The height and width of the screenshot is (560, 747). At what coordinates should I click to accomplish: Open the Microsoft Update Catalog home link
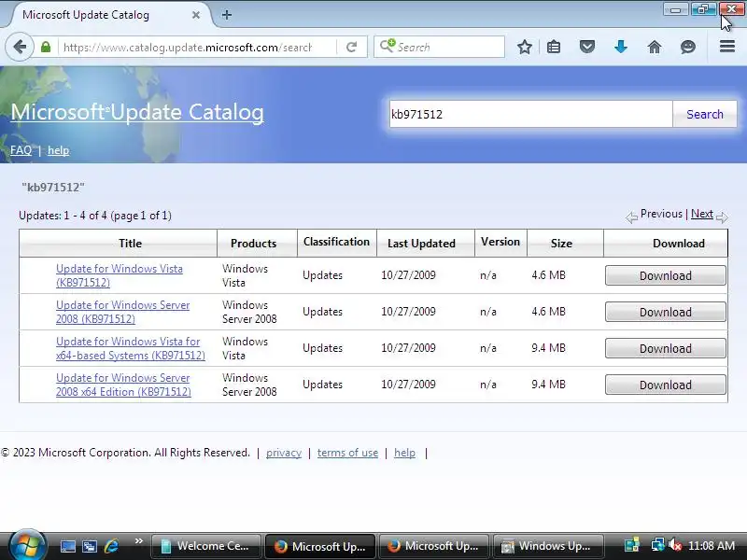[x=137, y=112]
